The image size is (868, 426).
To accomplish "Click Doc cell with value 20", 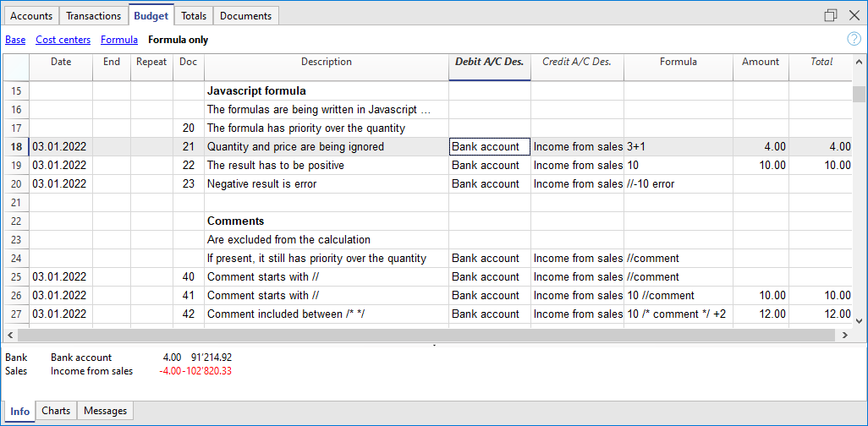I will (x=188, y=128).
